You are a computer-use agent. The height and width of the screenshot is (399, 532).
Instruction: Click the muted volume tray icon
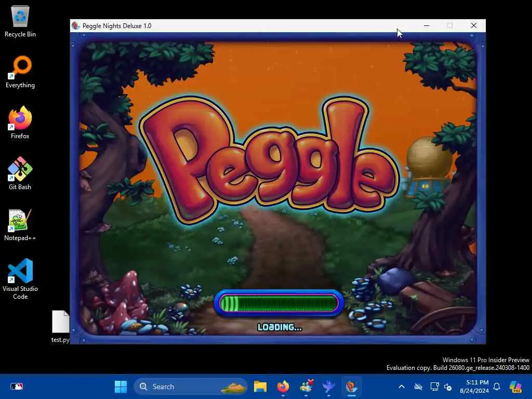click(448, 387)
